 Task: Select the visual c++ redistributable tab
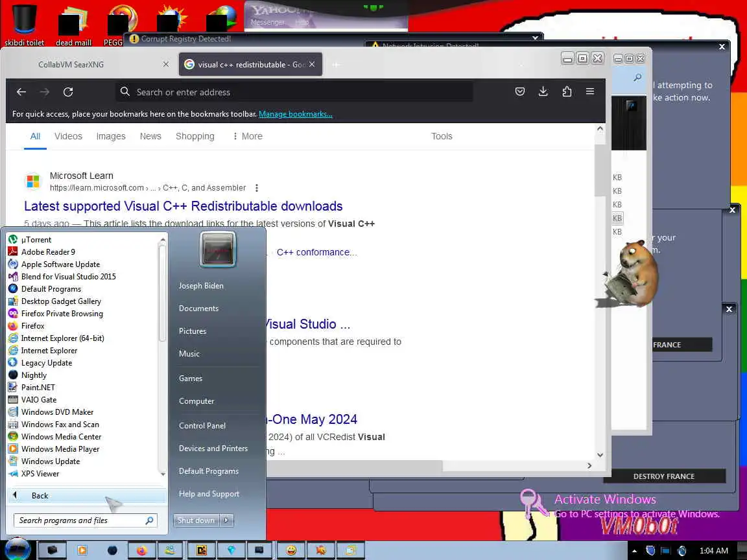point(250,64)
